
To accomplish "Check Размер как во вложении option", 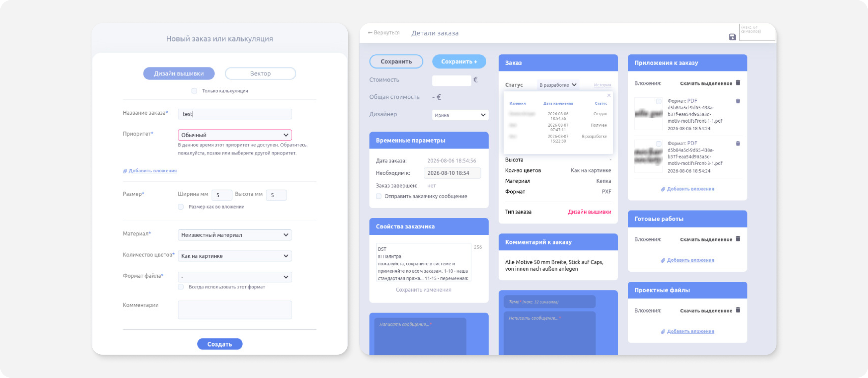I will [x=181, y=207].
